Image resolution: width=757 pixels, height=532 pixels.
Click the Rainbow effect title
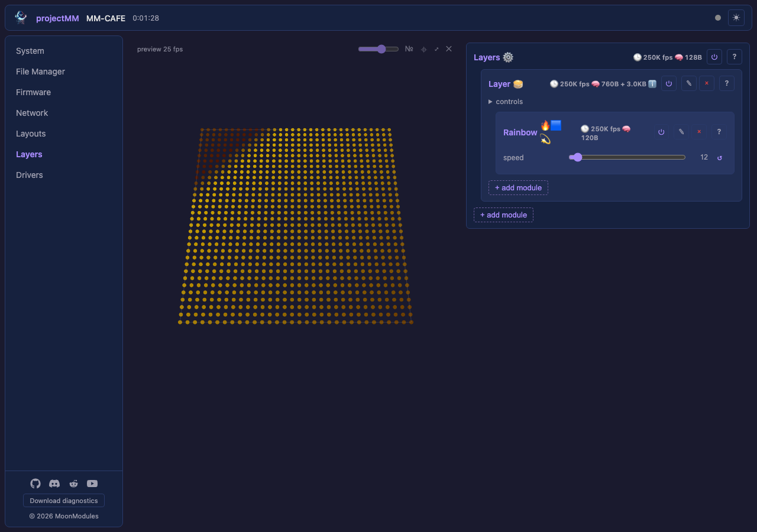(520, 132)
